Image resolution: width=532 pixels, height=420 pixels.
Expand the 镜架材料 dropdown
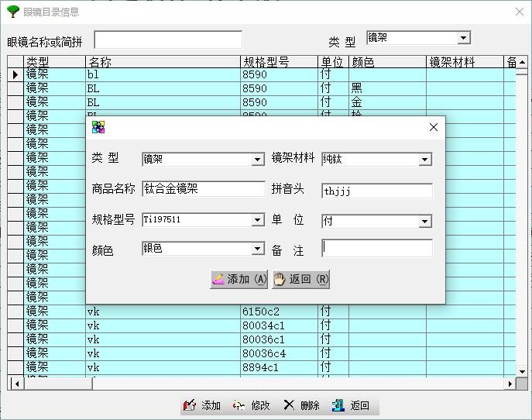pyautogui.click(x=424, y=160)
